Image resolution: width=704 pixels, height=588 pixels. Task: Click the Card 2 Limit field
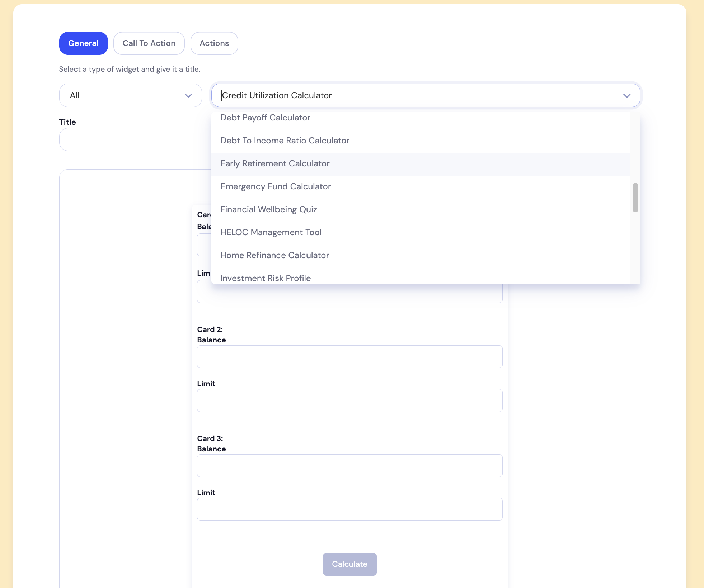pos(349,400)
